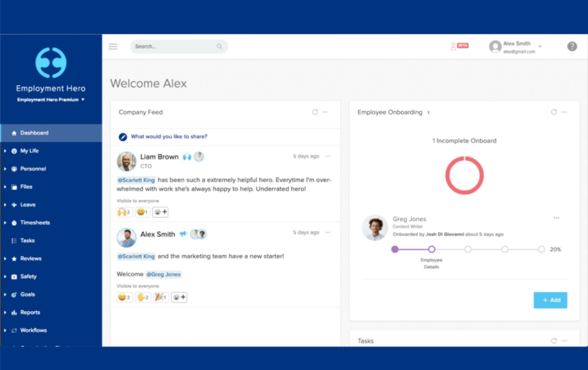The height and width of the screenshot is (370, 588).
Task: Toggle the smiley reaction on Alex's post
Action: click(124, 297)
